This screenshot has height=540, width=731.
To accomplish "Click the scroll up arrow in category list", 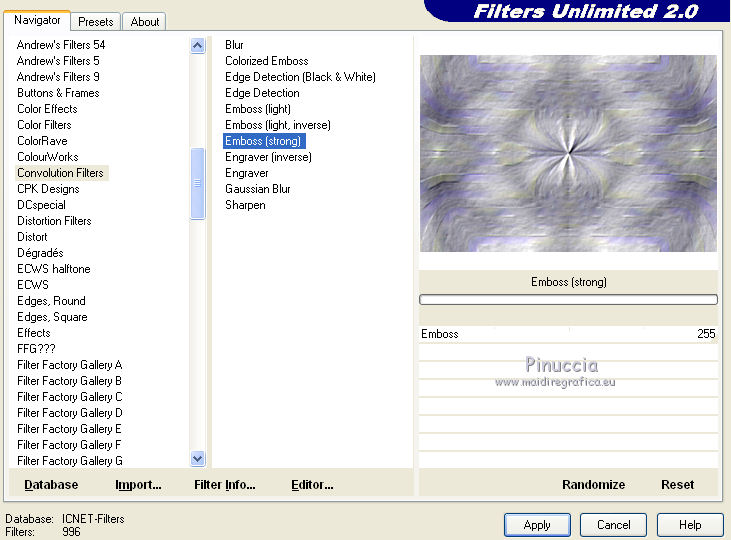I will [x=198, y=46].
